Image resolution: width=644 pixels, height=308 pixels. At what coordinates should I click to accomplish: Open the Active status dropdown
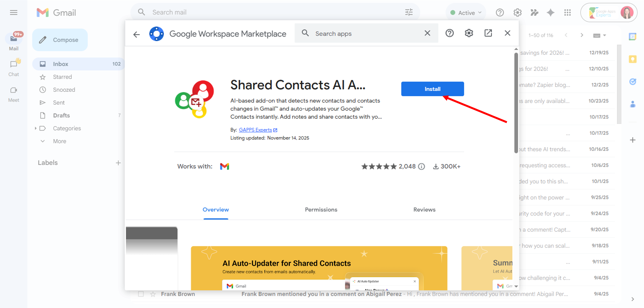pyautogui.click(x=466, y=13)
